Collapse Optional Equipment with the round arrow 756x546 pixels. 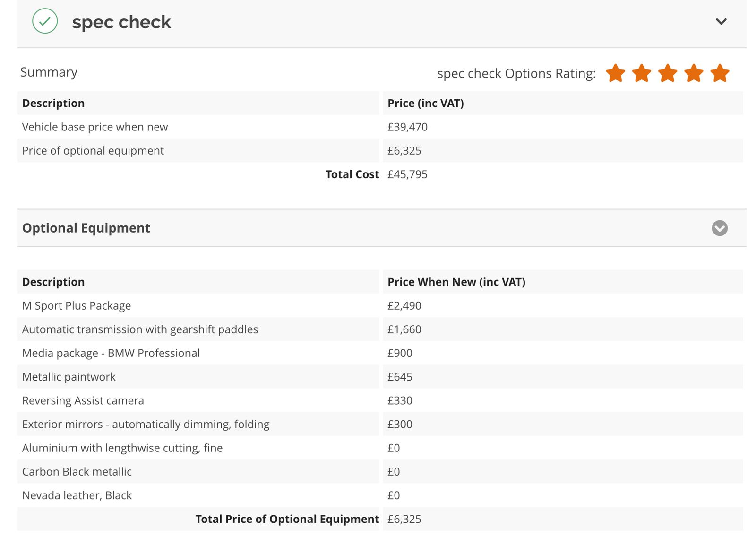[719, 228]
